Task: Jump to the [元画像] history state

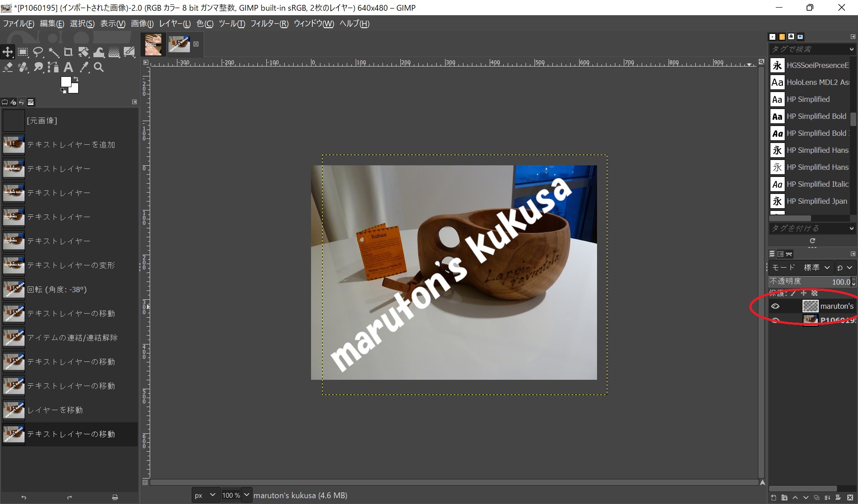Action: [x=70, y=121]
